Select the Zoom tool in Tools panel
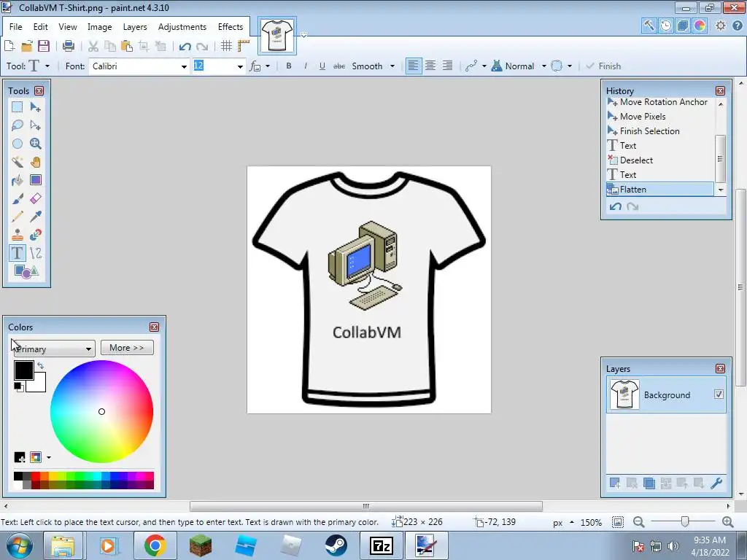The width and height of the screenshot is (747, 560). (35, 144)
